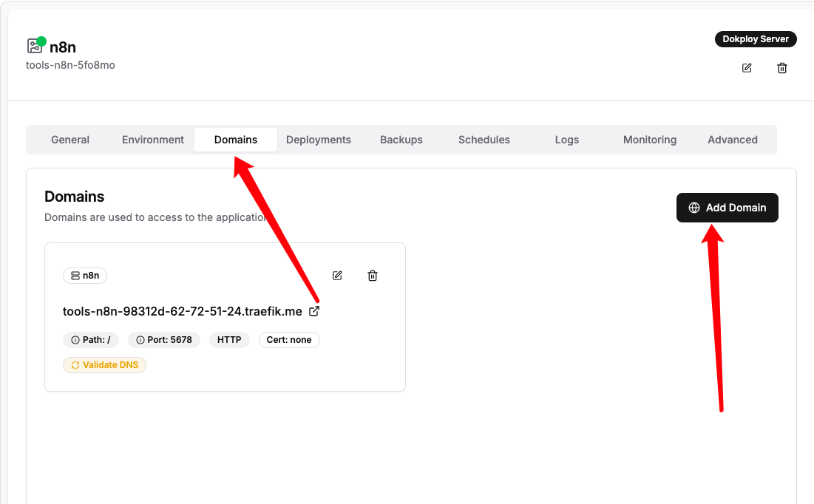Edit the n8n service name
Image resolution: width=814 pixels, height=504 pixels.
pyautogui.click(x=747, y=68)
